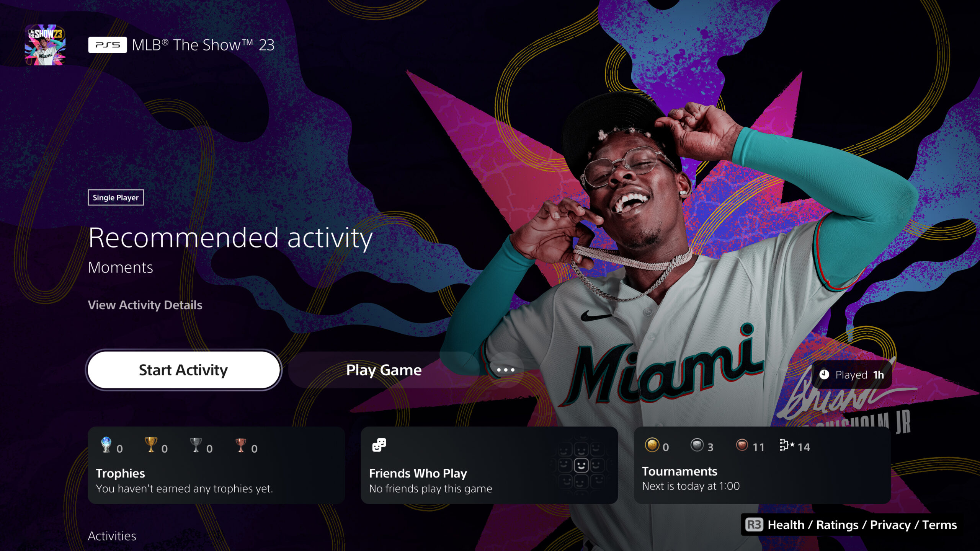Click the played time clock icon
Image resolution: width=980 pixels, height=551 pixels.
tap(824, 374)
